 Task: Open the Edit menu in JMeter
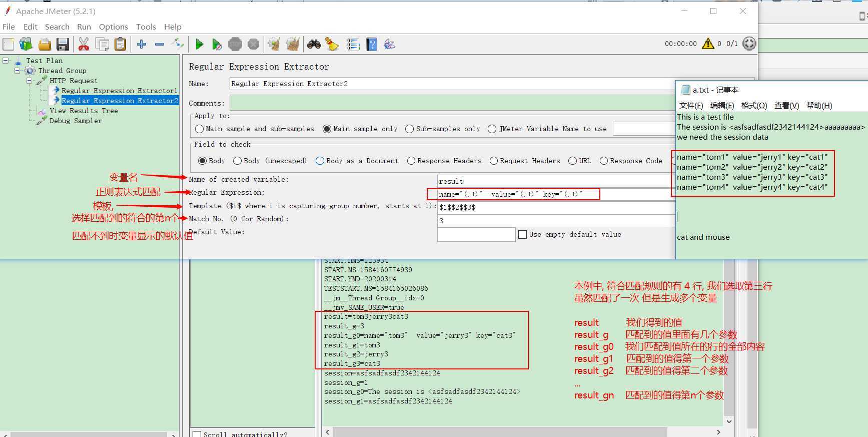click(x=31, y=27)
